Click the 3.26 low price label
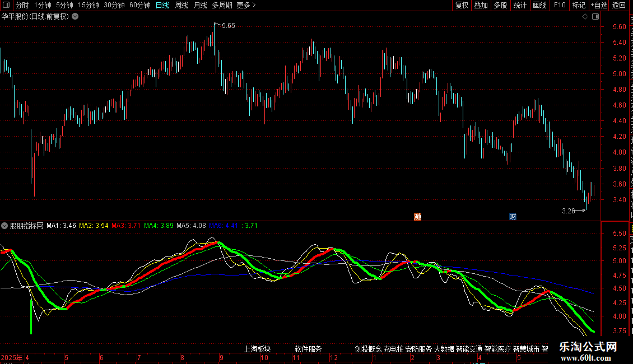Screen dimensions: 633x364 tap(569, 211)
